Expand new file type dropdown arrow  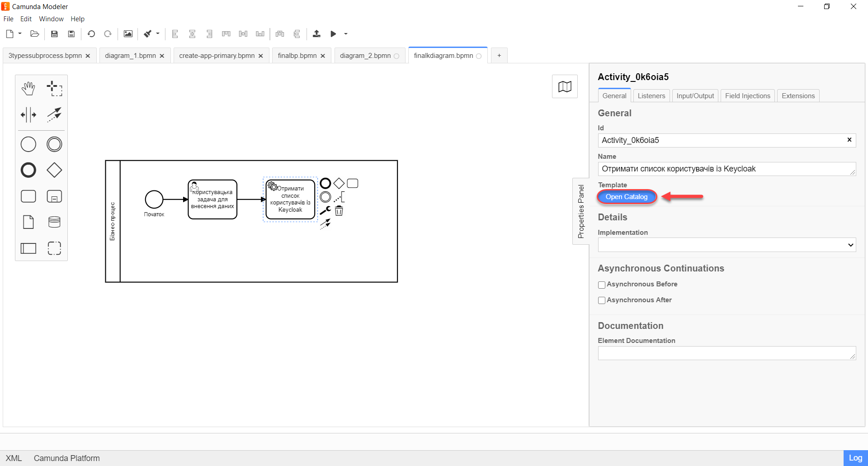click(20, 33)
